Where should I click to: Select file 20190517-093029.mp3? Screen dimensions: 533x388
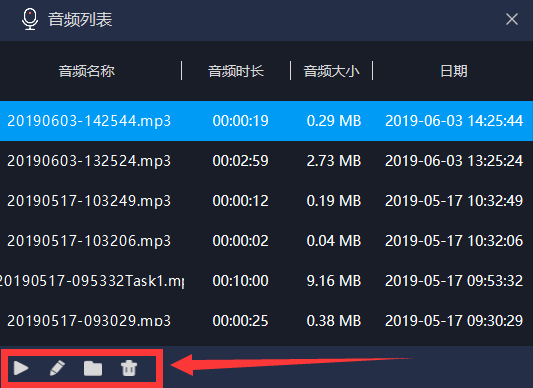(89, 321)
